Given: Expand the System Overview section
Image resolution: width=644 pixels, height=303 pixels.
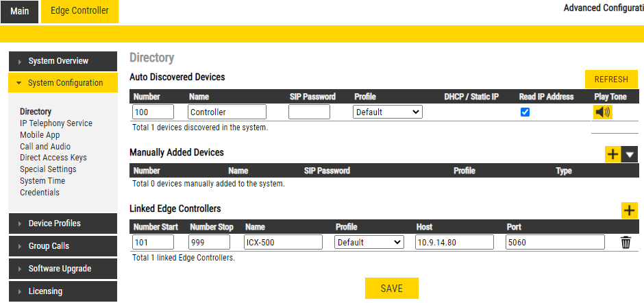Looking at the screenshot, I should 62,61.
